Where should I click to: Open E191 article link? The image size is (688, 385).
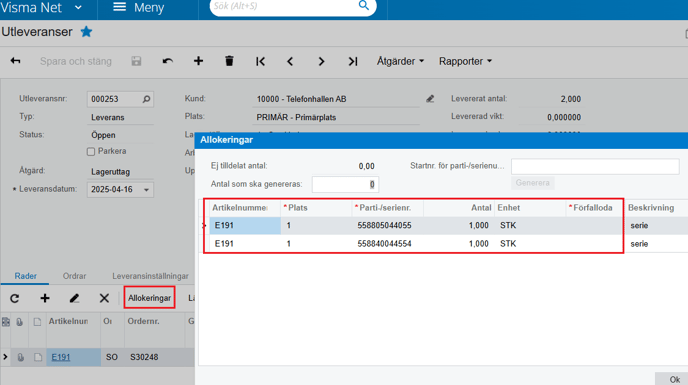[61, 357]
